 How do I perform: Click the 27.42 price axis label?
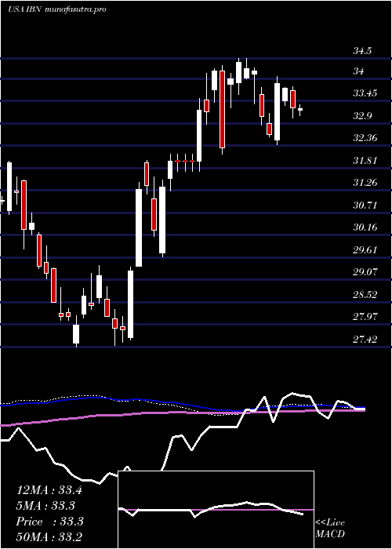pyautogui.click(x=365, y=340)
